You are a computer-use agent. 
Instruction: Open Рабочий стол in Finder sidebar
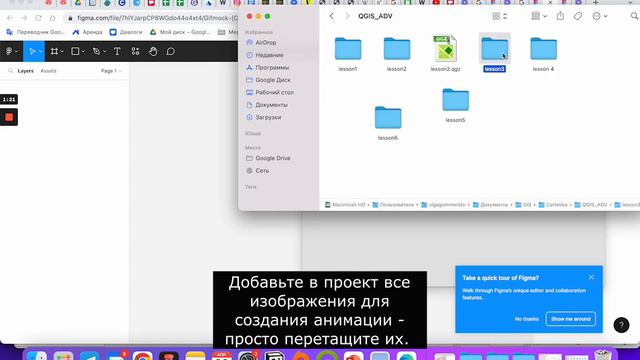tap(274, 92)
